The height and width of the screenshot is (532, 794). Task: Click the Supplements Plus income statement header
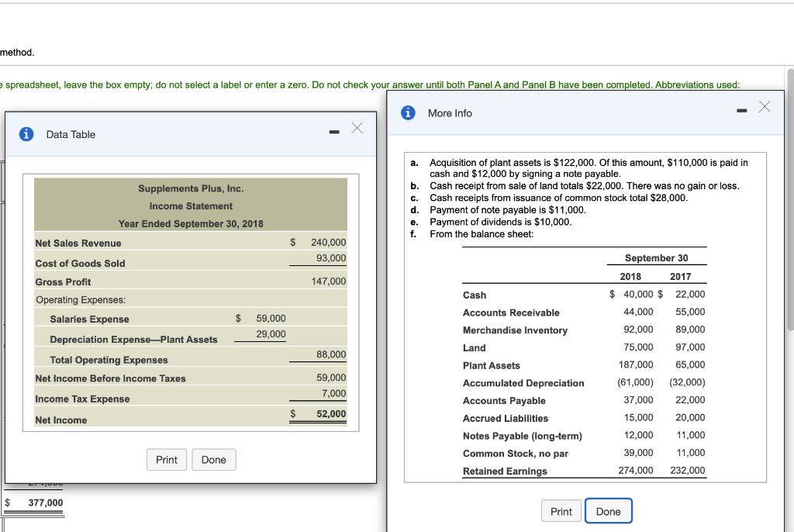point(190,188)
